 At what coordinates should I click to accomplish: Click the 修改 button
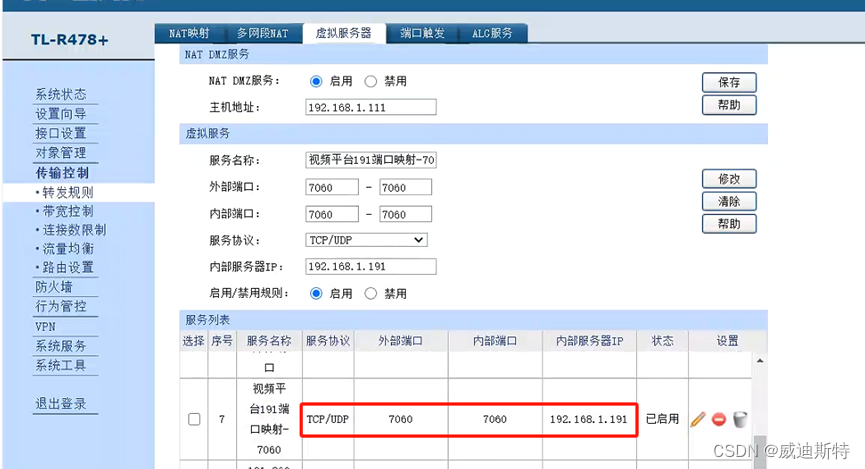[x=729, y=179]
